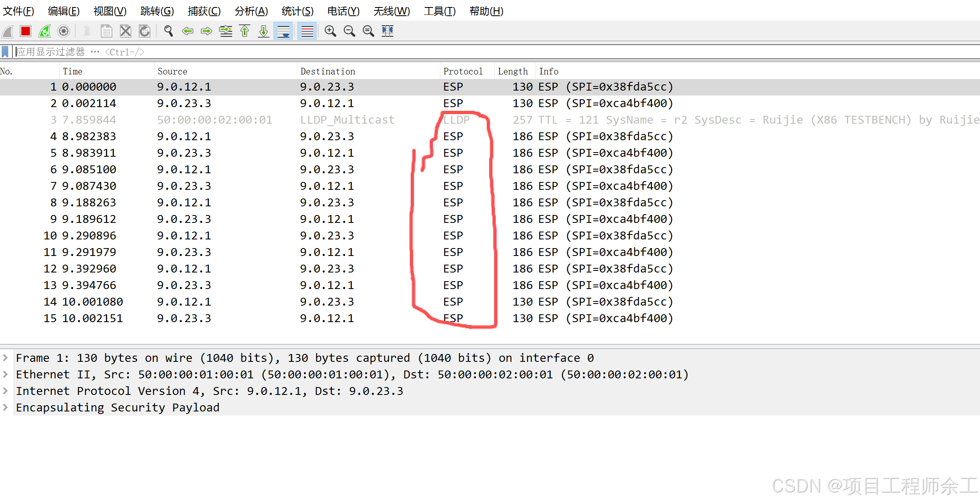Stop the running packet capture
Screen dimensions: 980x502
point(26,31)
